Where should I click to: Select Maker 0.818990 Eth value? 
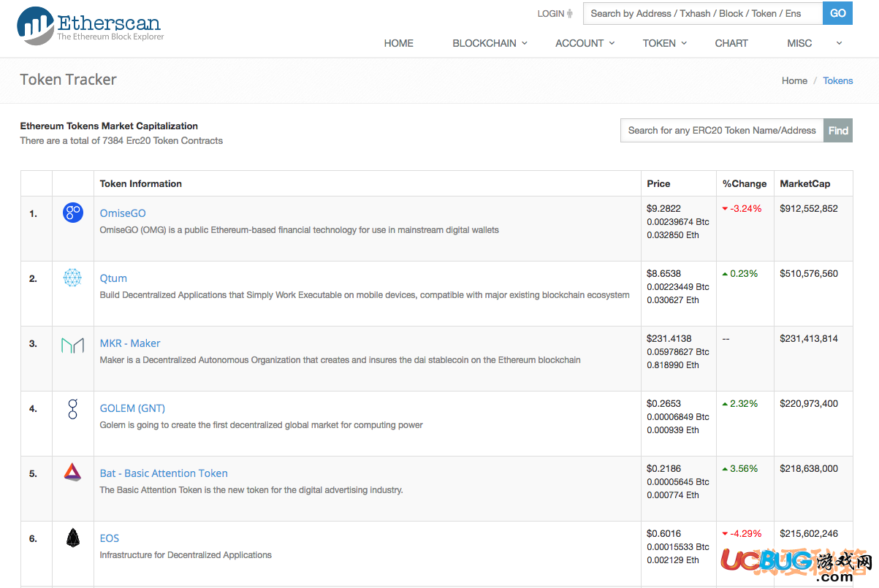tap(673, 365)
